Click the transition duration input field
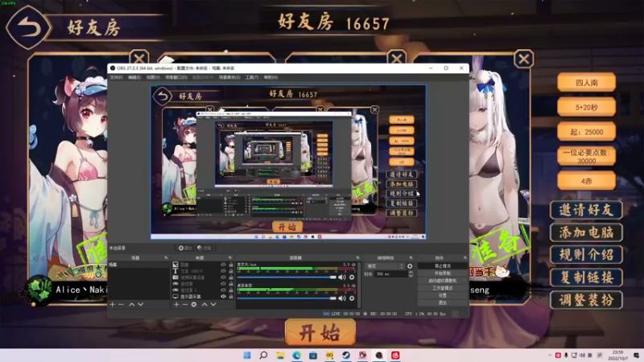 pyautogui.click(x=391, y=274)
